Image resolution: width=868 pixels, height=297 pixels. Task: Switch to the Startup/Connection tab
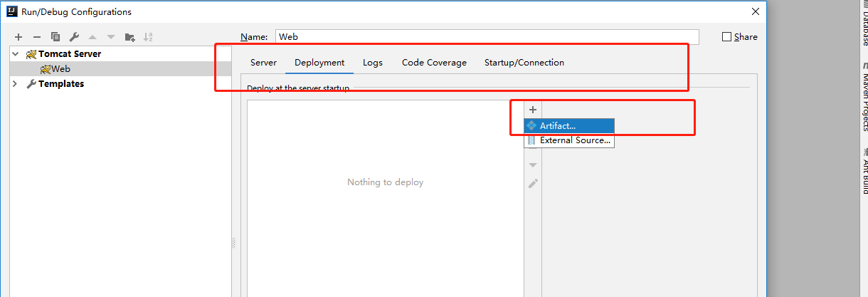(x=524, y=63)
